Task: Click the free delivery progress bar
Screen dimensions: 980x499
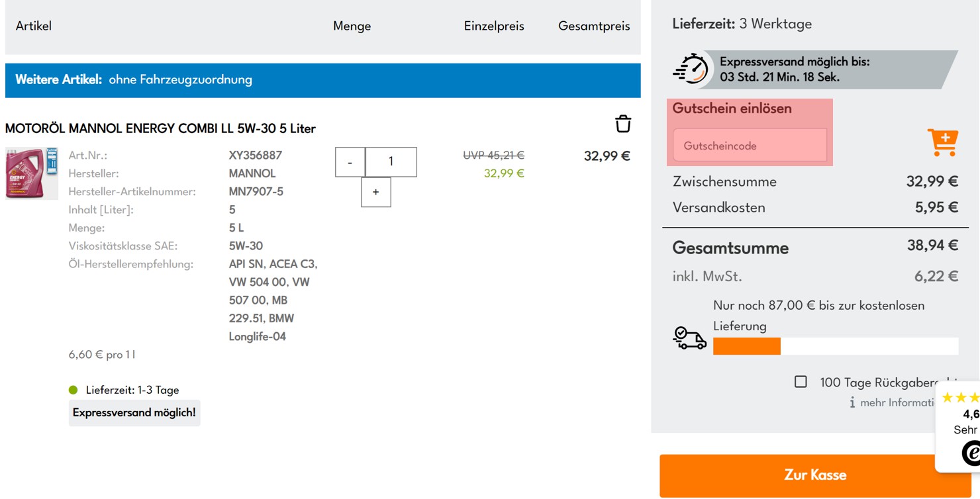Action: [836, 346]
